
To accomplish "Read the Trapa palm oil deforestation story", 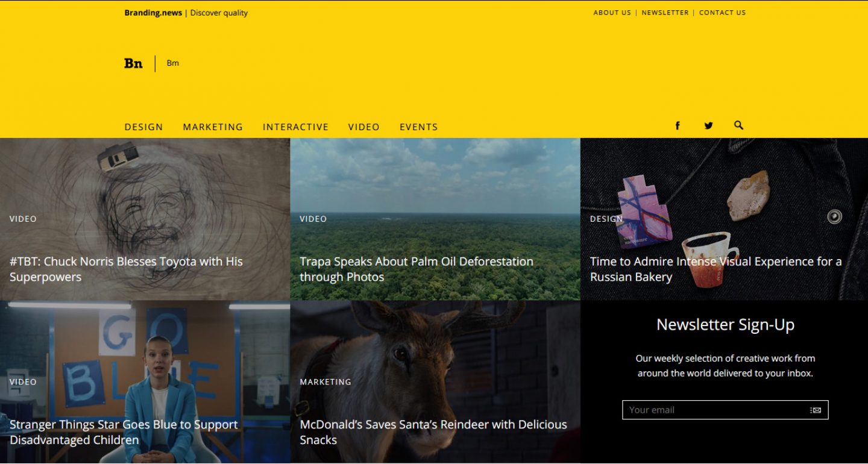I will [417, 269].
